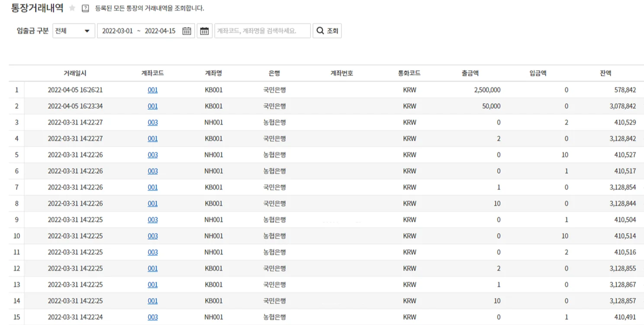The height and width of the screenshot is (325, 644).
Task: Expand the 입출금 구분 전체 dropdown
Action: point(74,31)
